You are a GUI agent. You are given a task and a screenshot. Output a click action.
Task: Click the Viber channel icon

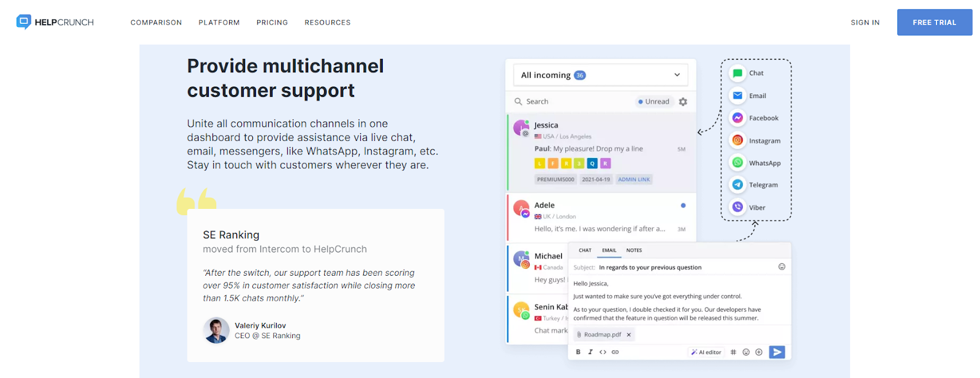coord(737,207)
